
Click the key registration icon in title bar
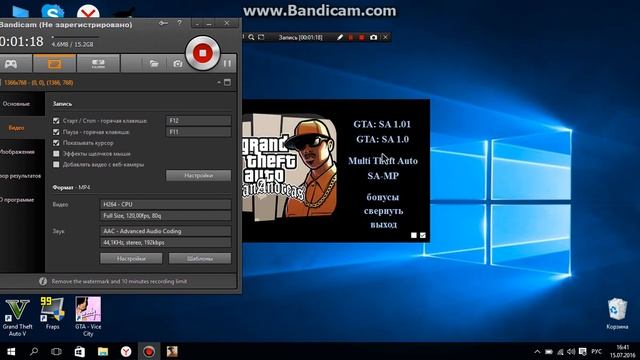(163, 23)
